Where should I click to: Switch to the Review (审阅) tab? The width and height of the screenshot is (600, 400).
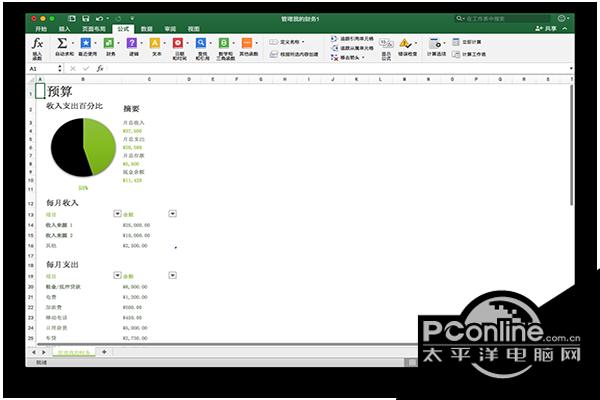click(170, 29)
